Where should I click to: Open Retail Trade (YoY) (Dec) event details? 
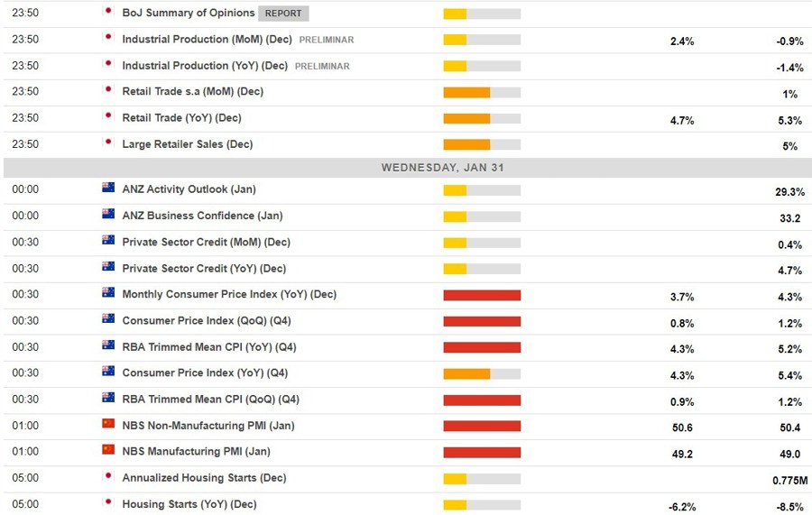(x=181, y=118)
